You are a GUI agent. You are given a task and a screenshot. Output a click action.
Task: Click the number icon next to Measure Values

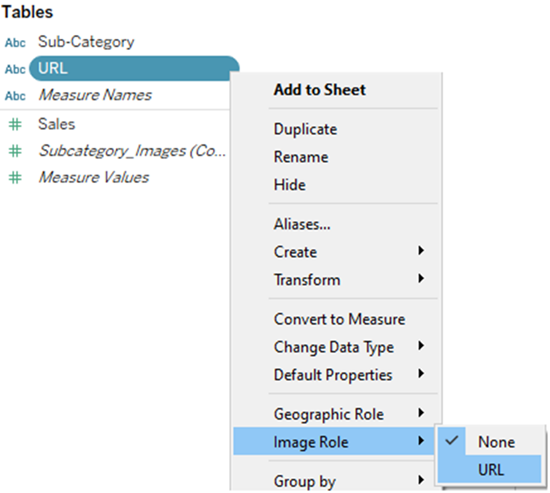pos(15,178)
